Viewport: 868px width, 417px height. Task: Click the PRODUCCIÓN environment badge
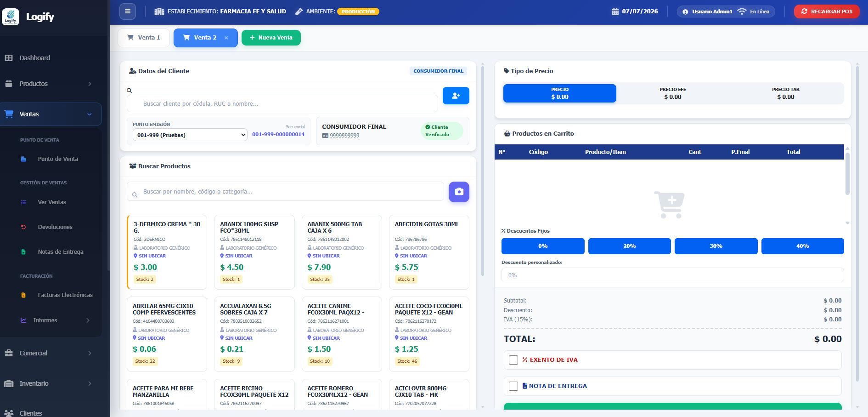(358, 11)
